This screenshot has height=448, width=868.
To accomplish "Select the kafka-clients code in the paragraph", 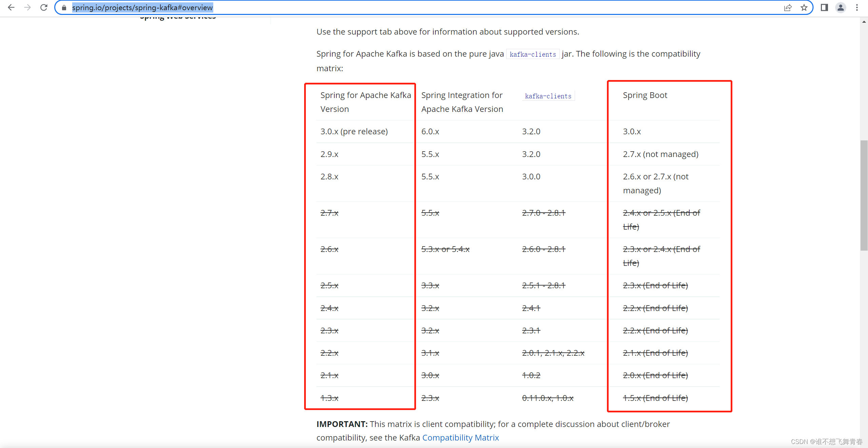I will pos(533,54).
